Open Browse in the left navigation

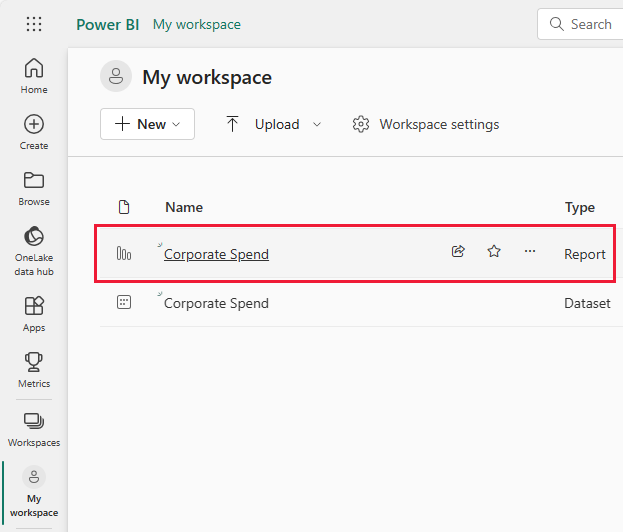coord(34,188)
